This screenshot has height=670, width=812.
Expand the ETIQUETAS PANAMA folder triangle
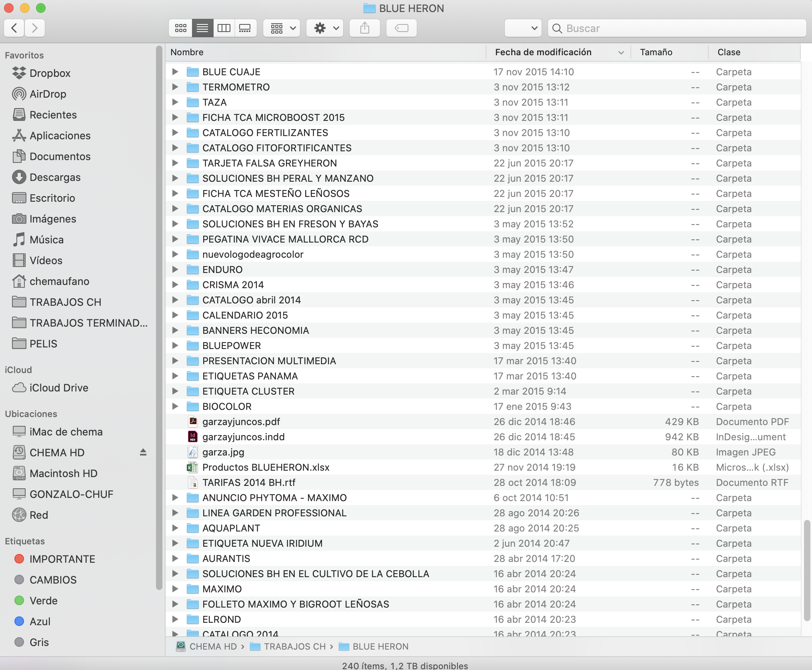(175, 376)
